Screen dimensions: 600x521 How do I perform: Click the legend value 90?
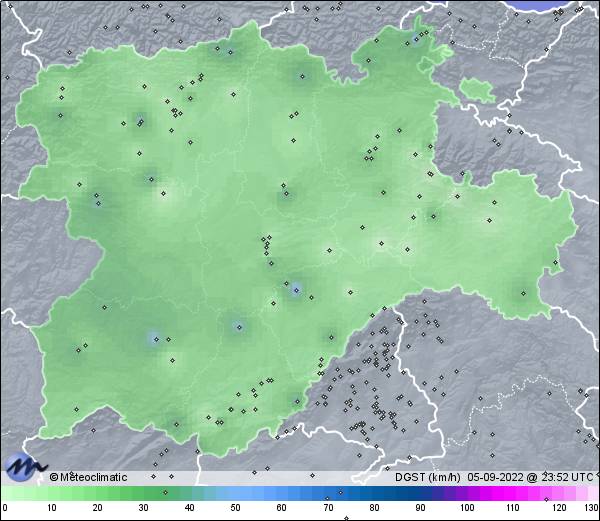pyautogui.click(x=421, y=508)
